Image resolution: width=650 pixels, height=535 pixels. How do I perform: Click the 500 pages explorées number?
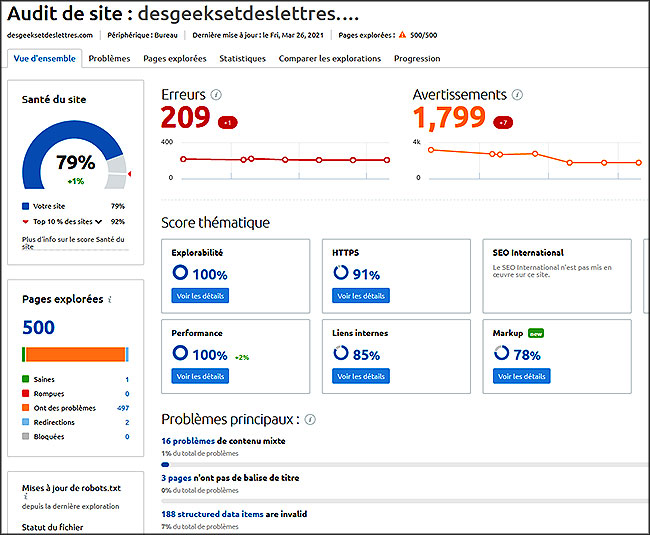[39, 327]
